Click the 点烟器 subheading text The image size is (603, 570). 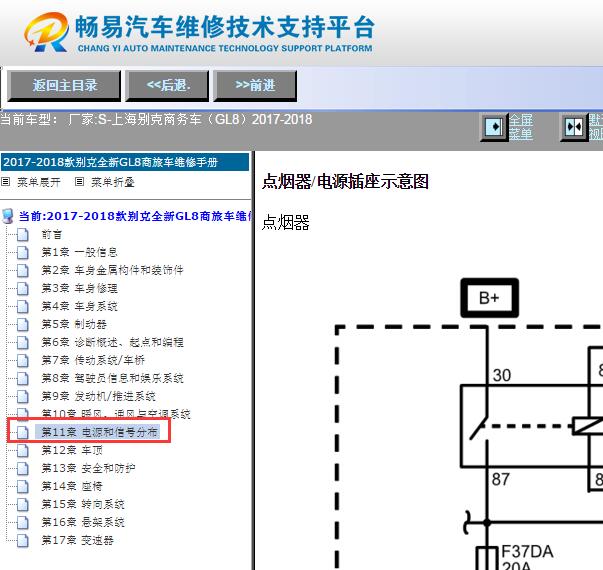tap(285, 223)
